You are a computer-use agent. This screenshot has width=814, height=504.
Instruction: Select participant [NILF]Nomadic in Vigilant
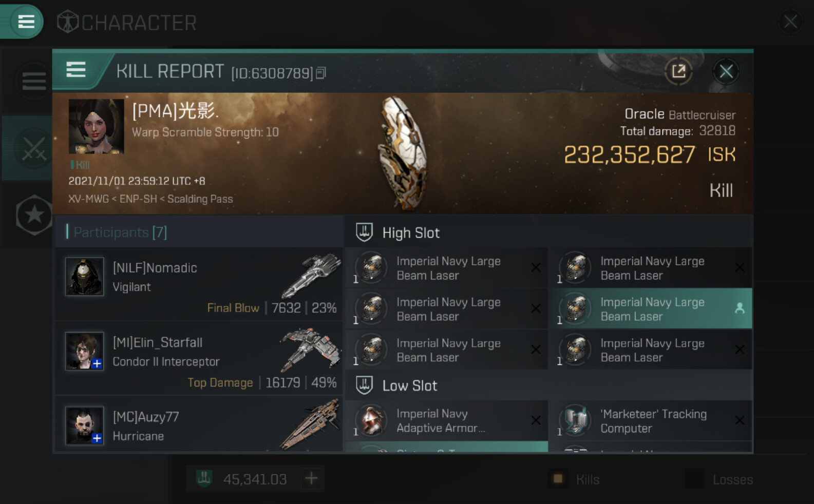(199, 284)
